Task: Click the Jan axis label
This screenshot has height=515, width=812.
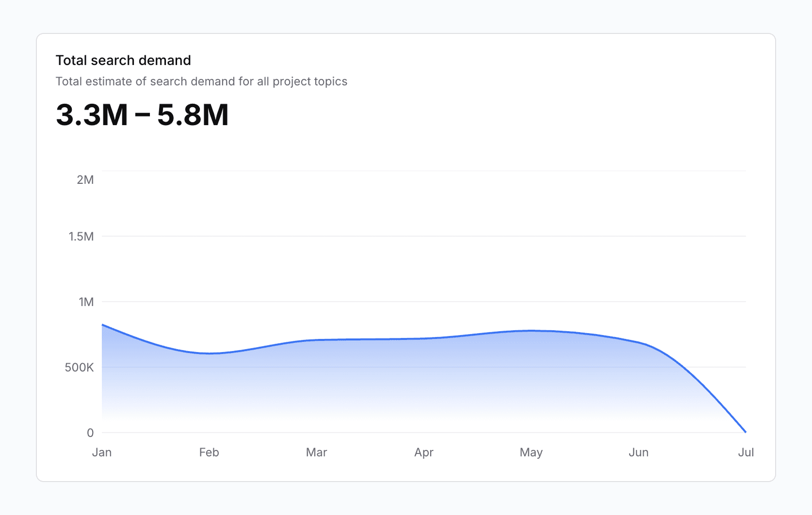Action: point(102,452)
